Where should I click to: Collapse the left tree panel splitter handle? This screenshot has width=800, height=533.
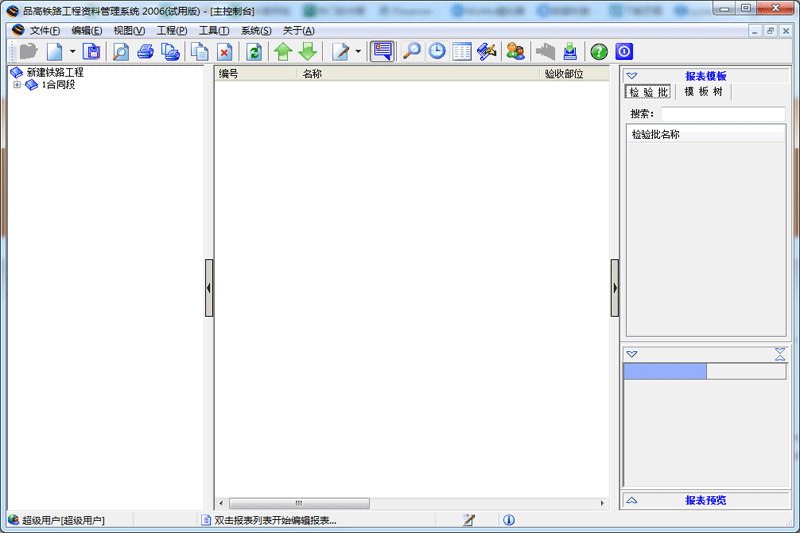click(x=209, y=288)
